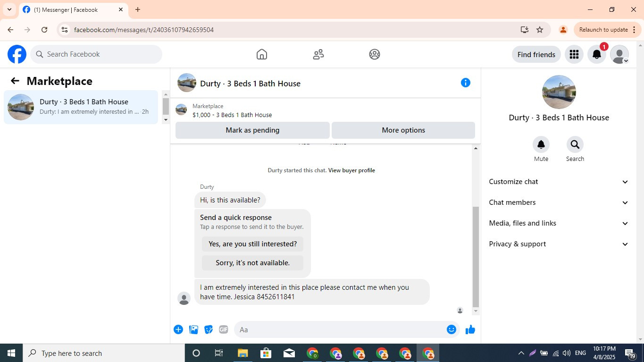Choose a GIF icon in composer
This screenshot has height=362, width=644.
click(224, 329)
